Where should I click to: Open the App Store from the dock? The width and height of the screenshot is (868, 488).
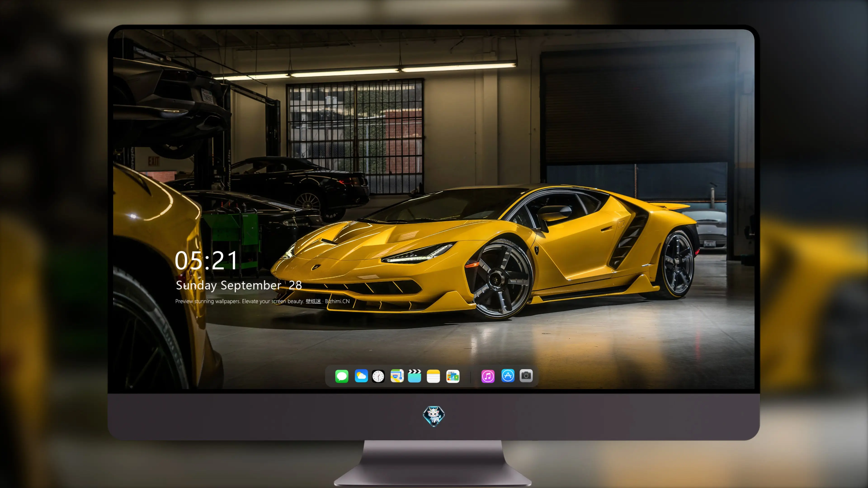pyautogui.click(x=508, y=375)
